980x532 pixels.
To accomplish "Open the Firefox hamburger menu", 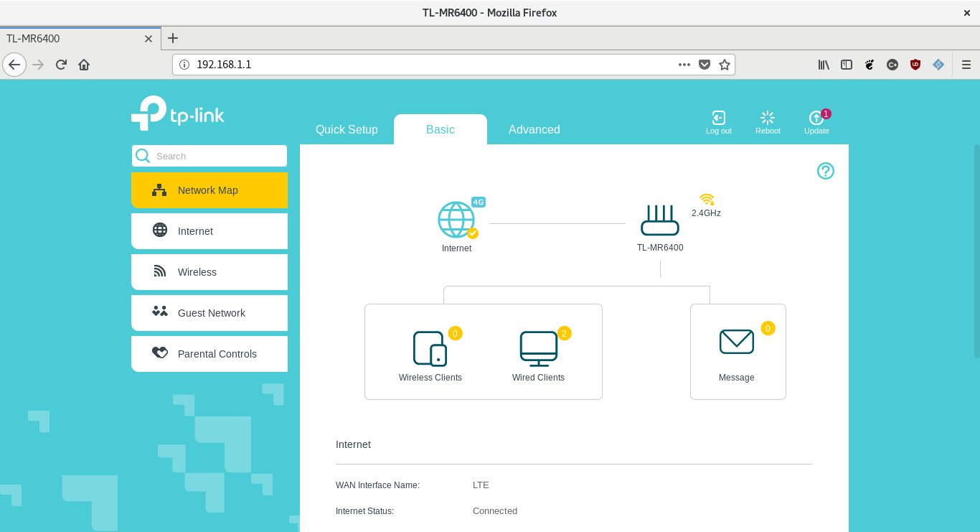I will click(x=966, y=65).
